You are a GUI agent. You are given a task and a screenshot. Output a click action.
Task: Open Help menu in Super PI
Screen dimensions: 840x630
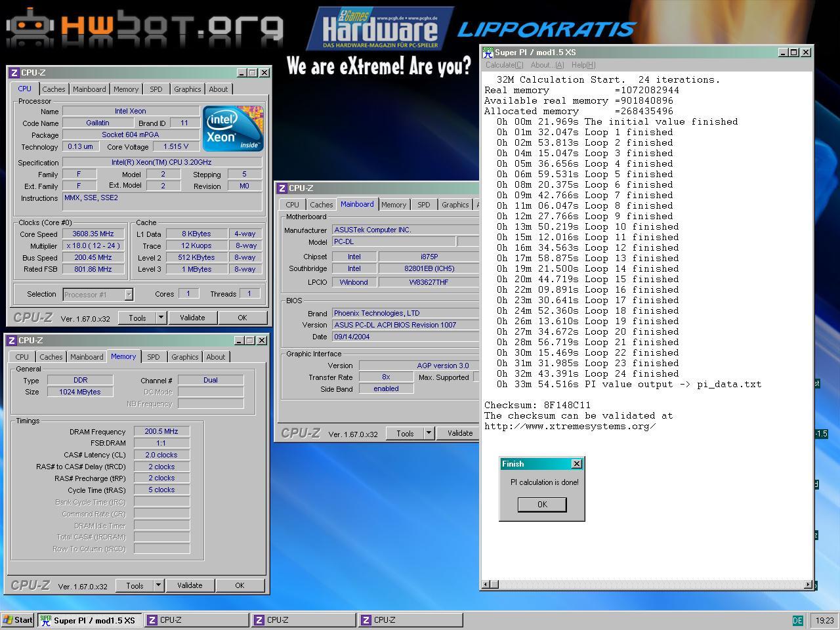583,65
